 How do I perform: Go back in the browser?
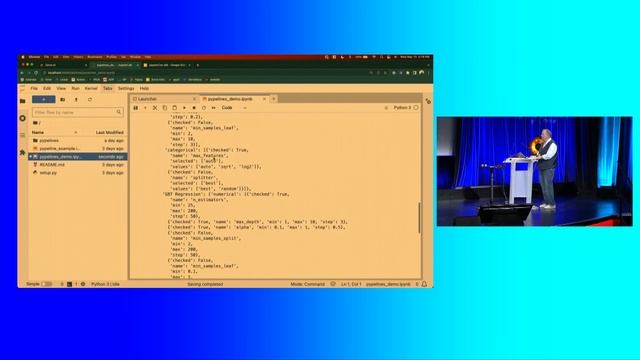click(x=22, y=73)
